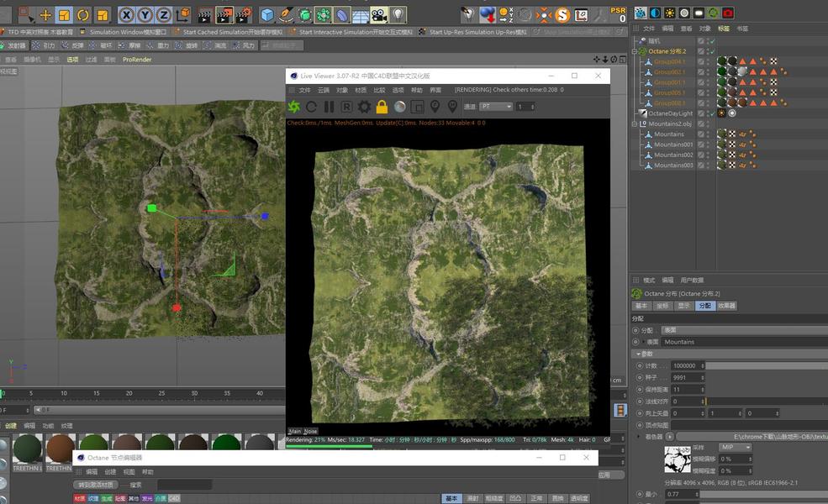Image resolution: width=828 pixels, height=504 pixels.
Task: Toggle the yellow lock resolution icon
Action: pos(382,107)
